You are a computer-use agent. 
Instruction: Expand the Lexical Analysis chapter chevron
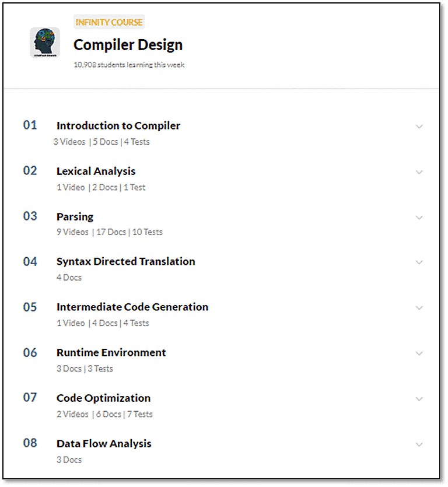click(x=419, y=171)
